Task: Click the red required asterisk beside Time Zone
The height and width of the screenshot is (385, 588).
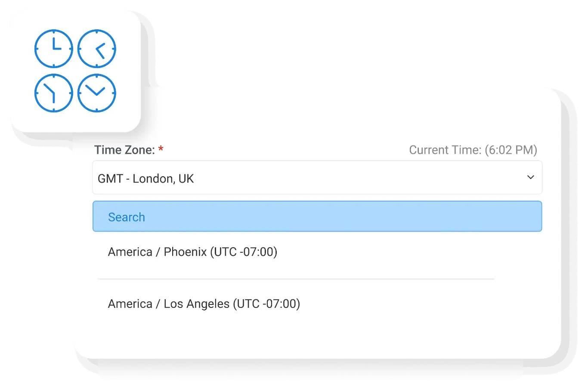Action: (161, 149)
